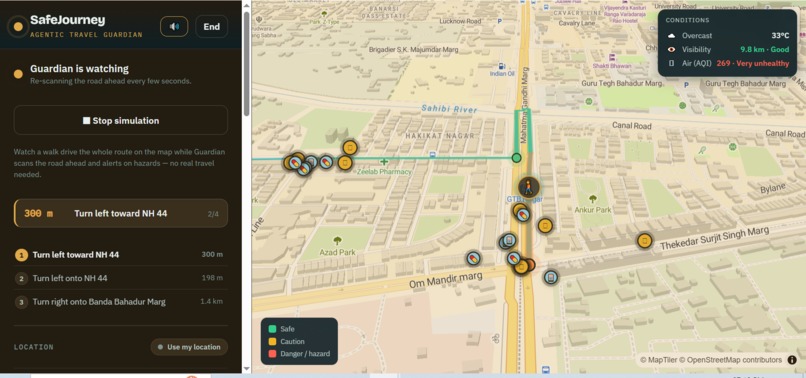Select step 2 Turn left onto NH 44

coord(121,278)
